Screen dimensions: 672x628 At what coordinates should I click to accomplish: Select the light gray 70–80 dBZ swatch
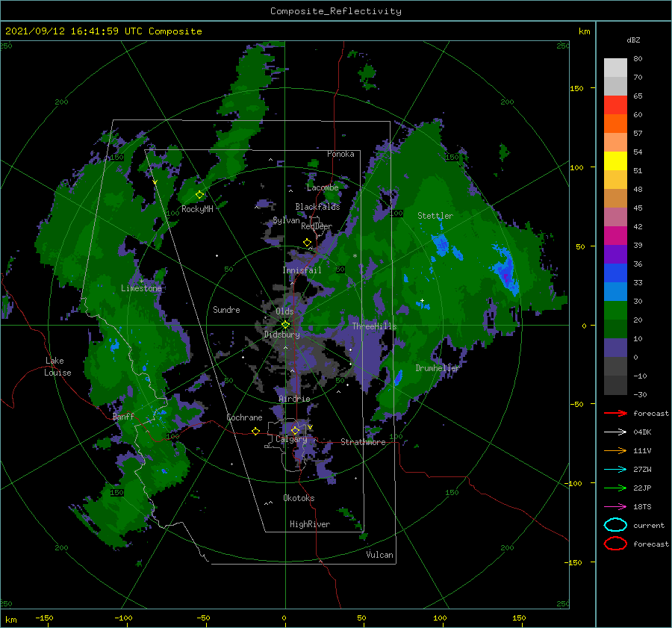[x=615, y=68]
